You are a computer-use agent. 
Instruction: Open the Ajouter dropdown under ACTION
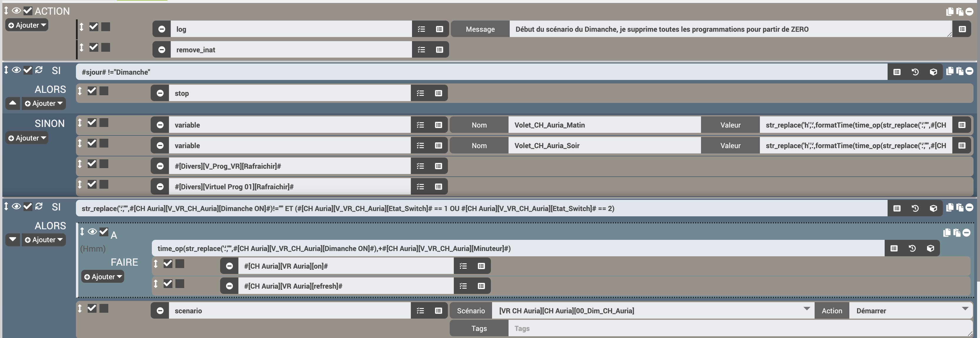coord(26,25)
